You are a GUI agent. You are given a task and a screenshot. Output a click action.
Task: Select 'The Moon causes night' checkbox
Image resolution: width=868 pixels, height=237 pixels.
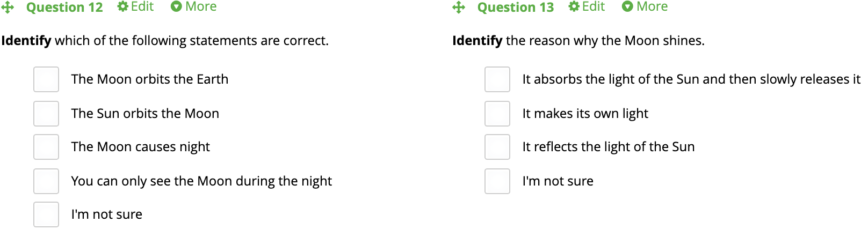click(46, 147)
